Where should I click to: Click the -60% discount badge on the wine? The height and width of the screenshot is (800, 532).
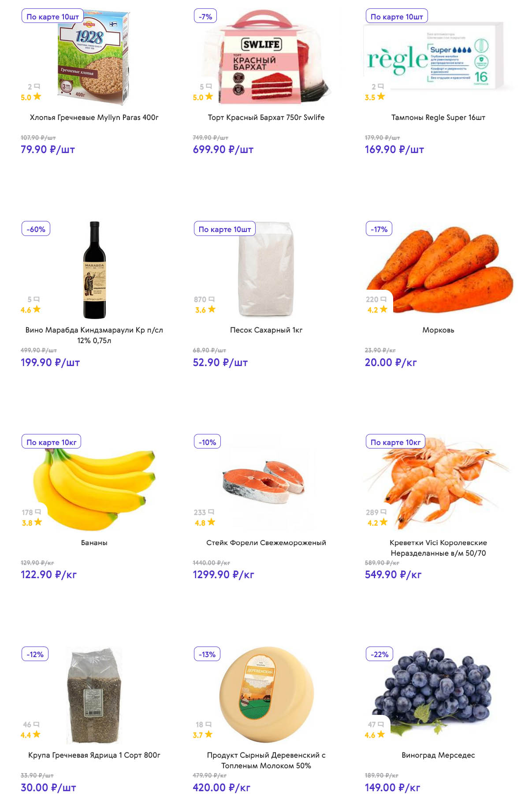pos(36,229)
